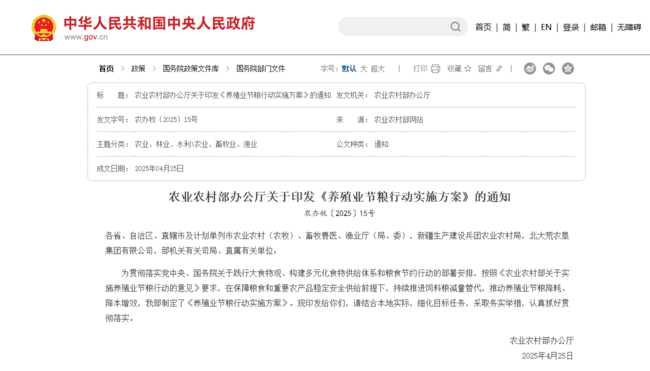Click the national emblem logo

coord(44,28)
